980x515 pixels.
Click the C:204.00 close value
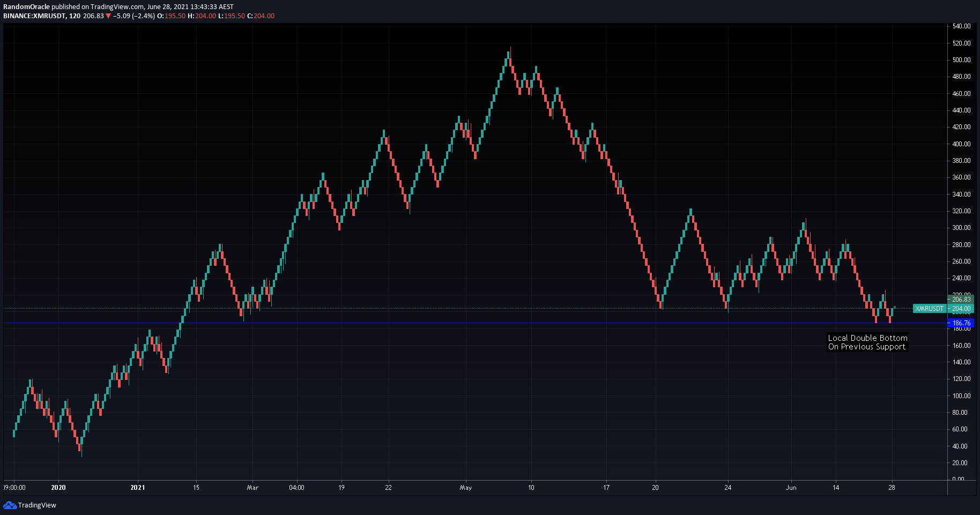(x=261, y=16)
